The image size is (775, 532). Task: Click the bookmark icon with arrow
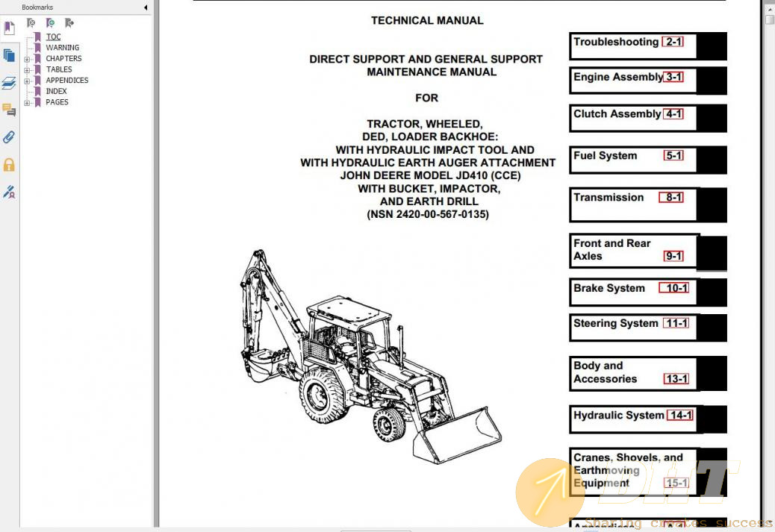pyautogui.click(x=69, y=22)
